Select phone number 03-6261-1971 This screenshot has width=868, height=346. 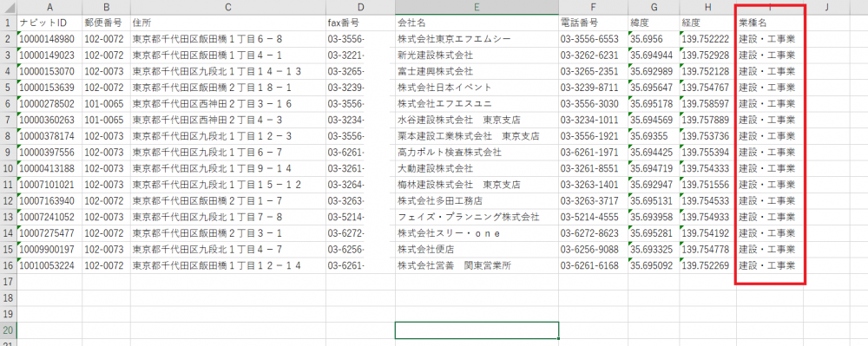point(593,152)
